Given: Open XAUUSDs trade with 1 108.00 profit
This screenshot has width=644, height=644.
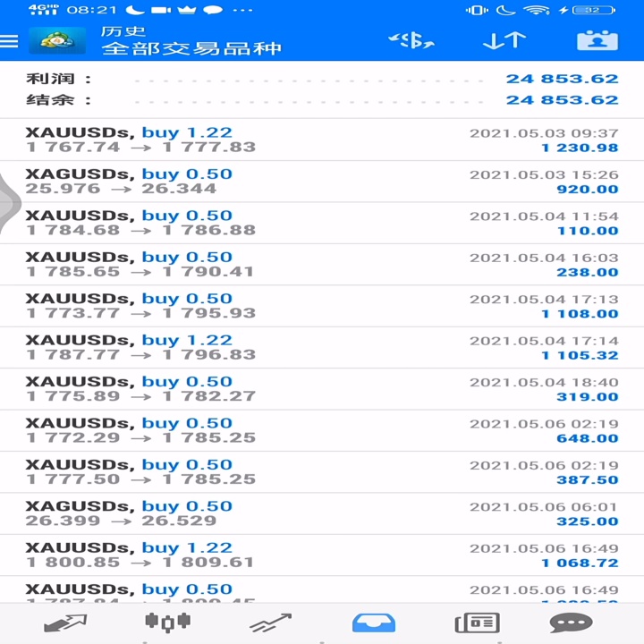Looking at the screenshot, I should point(322,306).
